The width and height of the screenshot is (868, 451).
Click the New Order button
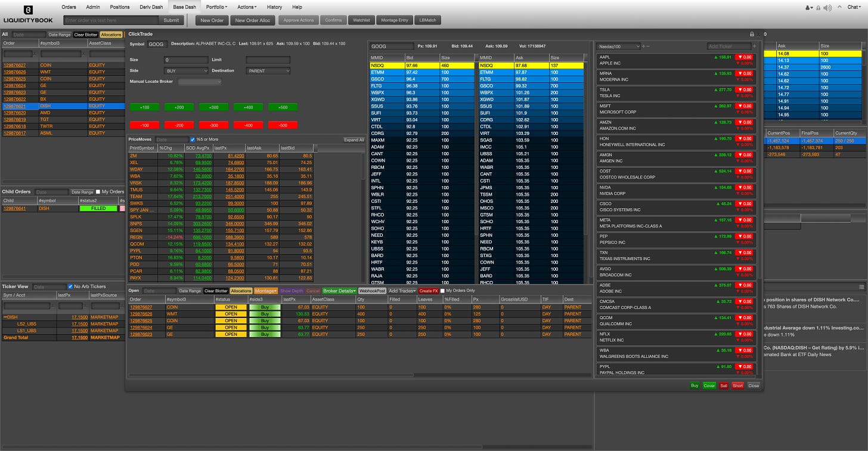click(x=212, y=20)
